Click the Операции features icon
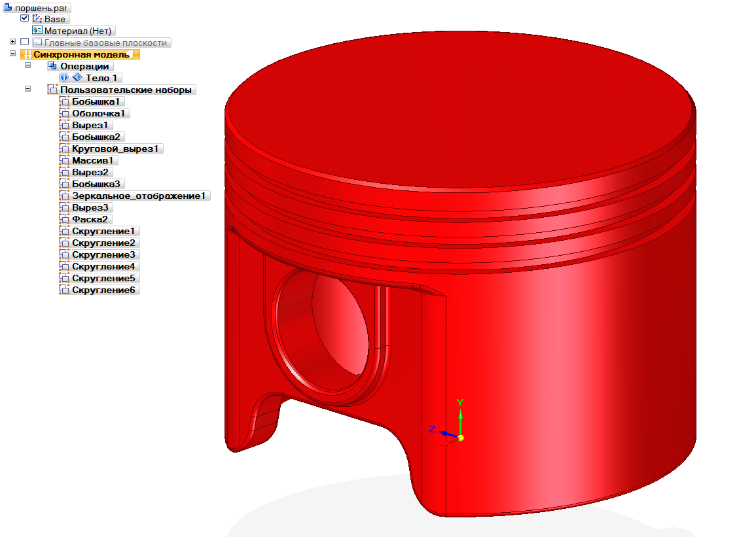The width and height of the screenshot is (756, 537). tap(52, 65)
